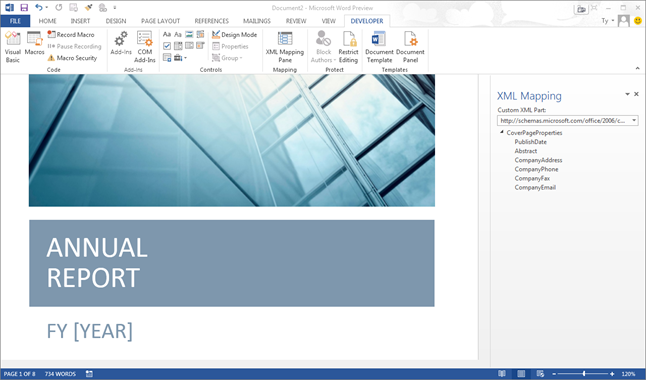Insert Combo Box content control
The height and width of the screenshot is (380, 646).
point(178,46)
